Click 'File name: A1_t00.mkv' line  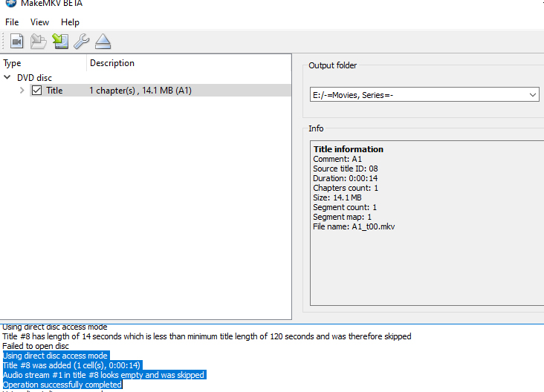pyautogui.click(x=354, y=226)
